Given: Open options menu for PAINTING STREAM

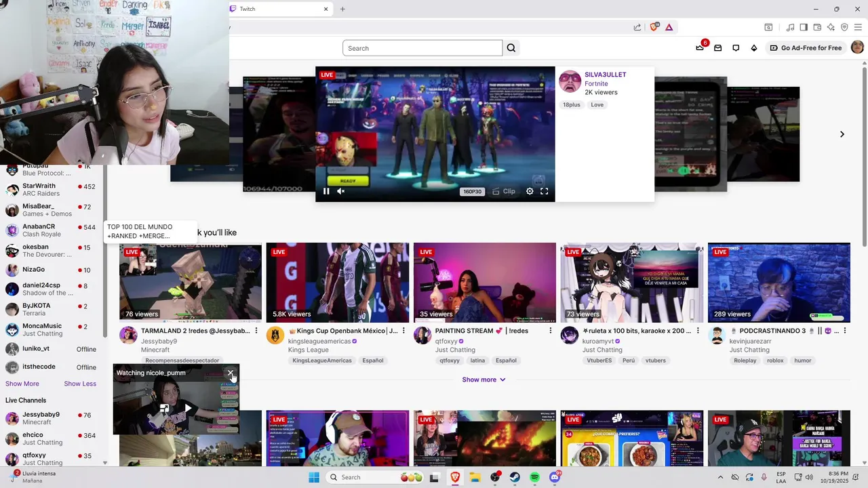Looking at the screenshot, I should click(550, 331).
